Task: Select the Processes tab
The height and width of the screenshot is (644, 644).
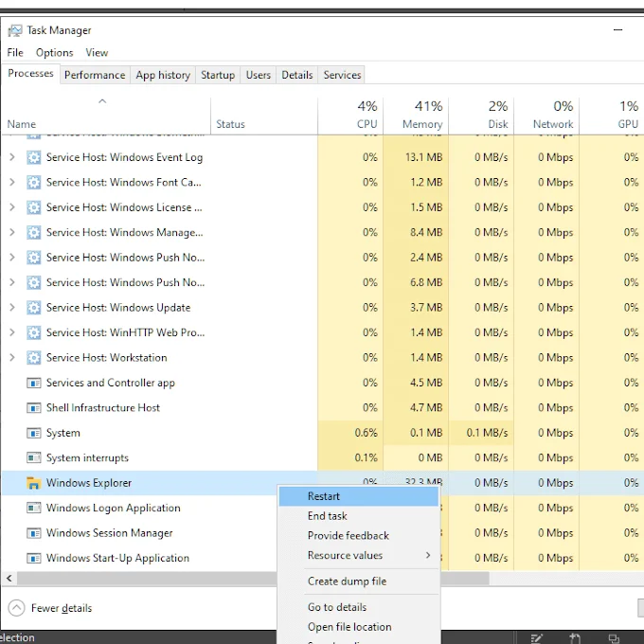Action: 31,74
